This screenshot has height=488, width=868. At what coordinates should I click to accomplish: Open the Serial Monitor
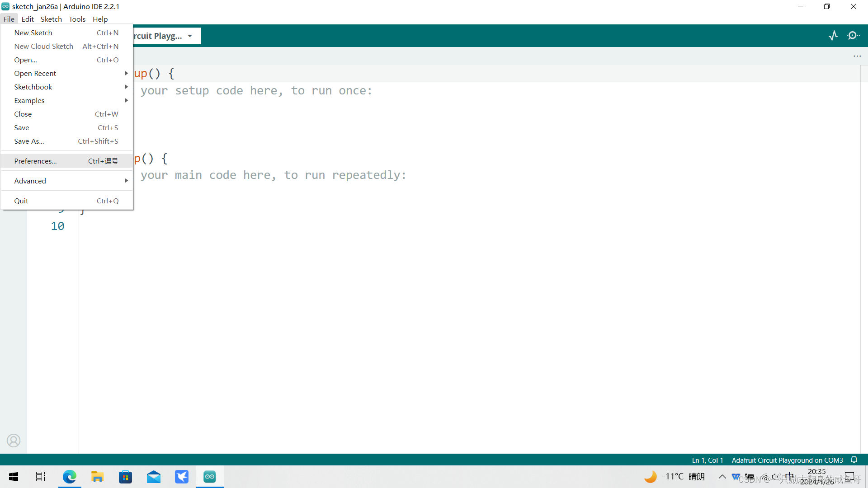(854, 35)
